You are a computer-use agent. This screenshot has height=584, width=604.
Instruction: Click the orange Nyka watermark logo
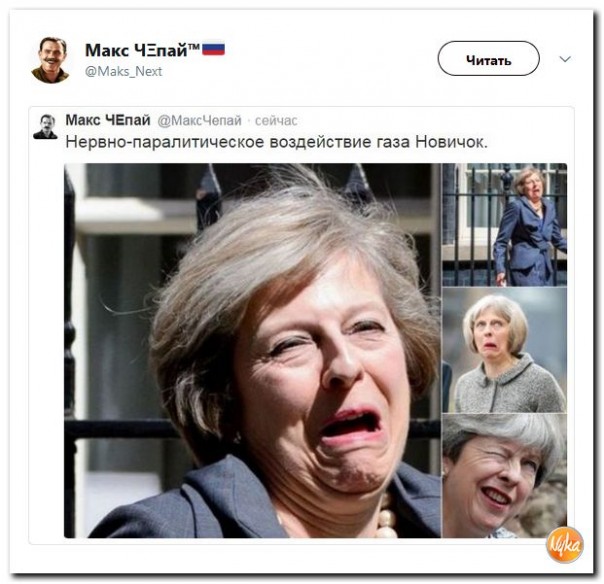565,545
